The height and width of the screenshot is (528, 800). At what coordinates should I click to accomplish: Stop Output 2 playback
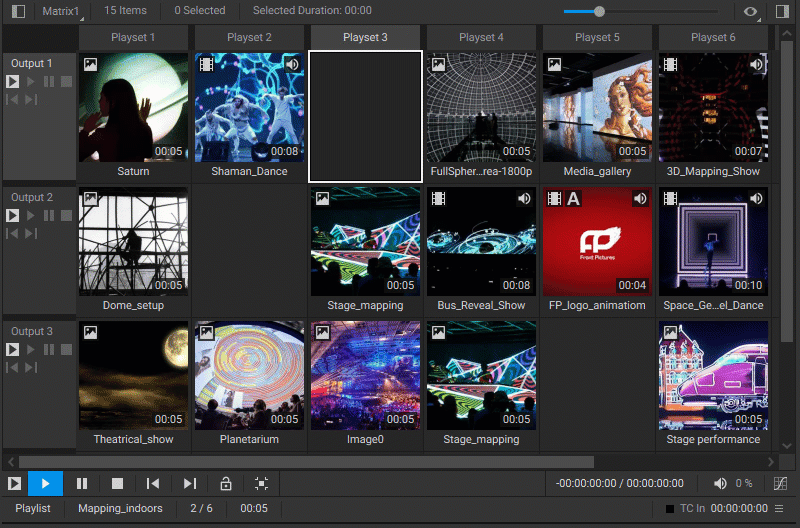pyautogui.click(x=66, y=216)
